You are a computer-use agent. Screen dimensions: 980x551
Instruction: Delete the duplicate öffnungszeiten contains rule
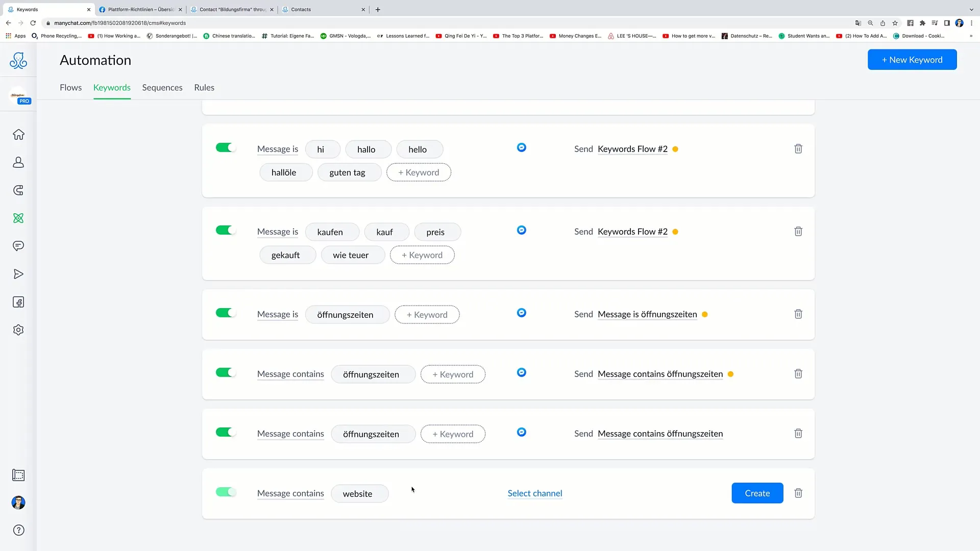click(x=798, y=433)
